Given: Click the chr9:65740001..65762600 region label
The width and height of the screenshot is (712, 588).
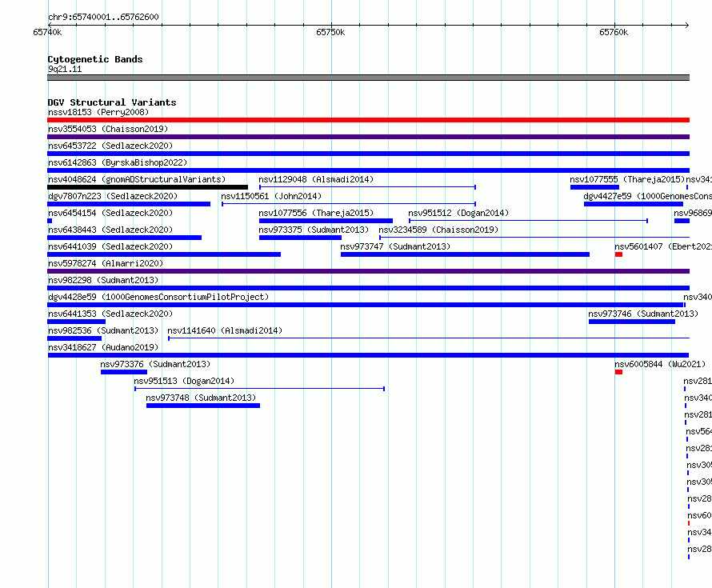Looking at the screenshot, I should click(103, 17).
